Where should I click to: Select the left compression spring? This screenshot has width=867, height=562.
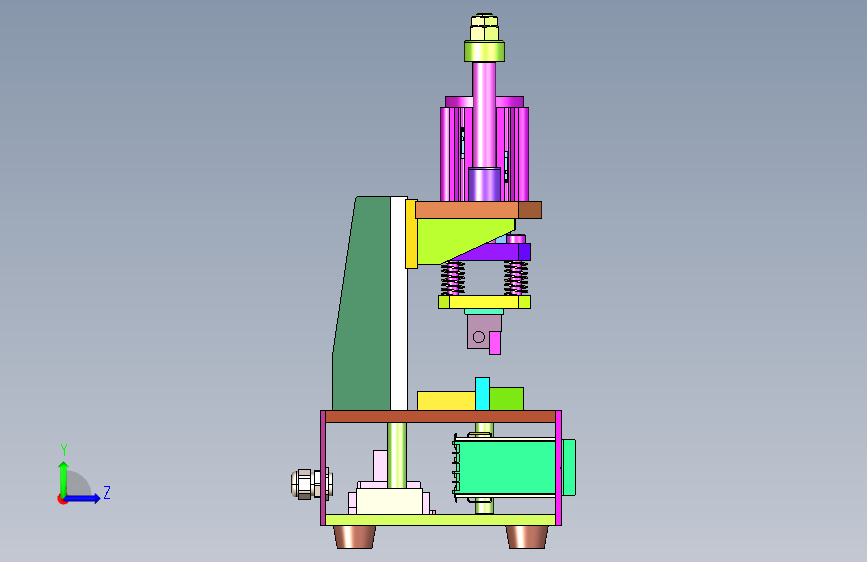point(453,278)
